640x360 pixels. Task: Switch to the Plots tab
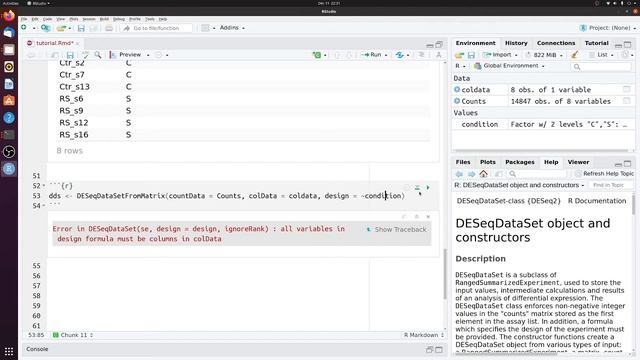click(x=488, y=162)
